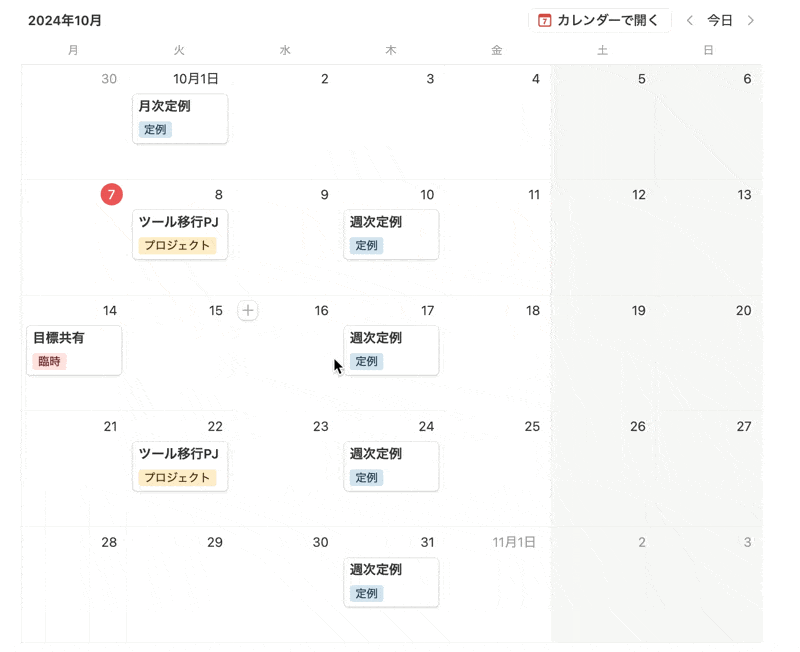The height and width of the screenshot is (652, 800).
Task: Click the 定例 tag on October 1 card
Action: point(155,130)
